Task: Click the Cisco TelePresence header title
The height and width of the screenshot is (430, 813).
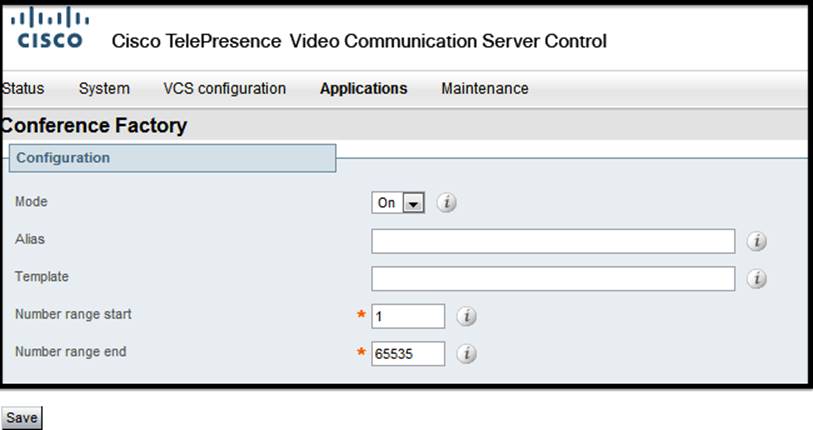Action: coord(359,42)
